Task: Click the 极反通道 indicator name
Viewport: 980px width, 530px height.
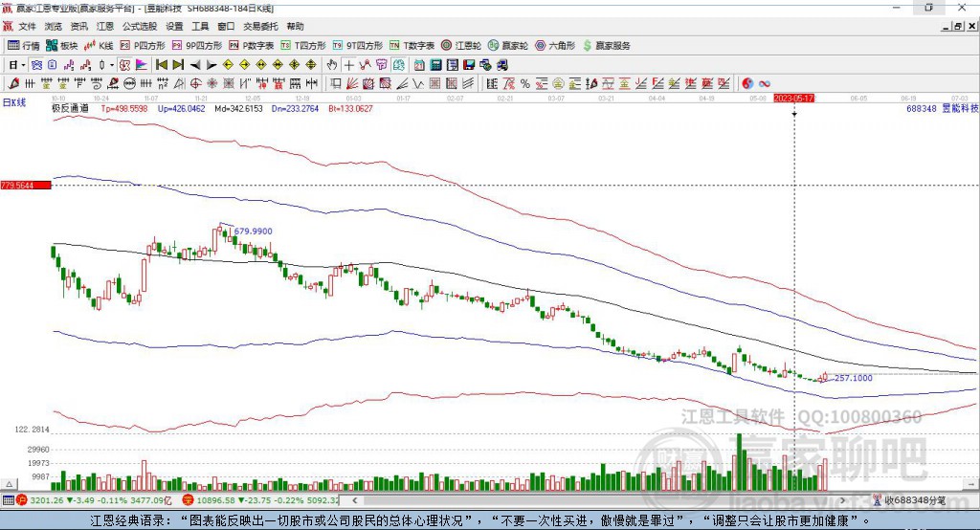Action: tap(70, 109)
